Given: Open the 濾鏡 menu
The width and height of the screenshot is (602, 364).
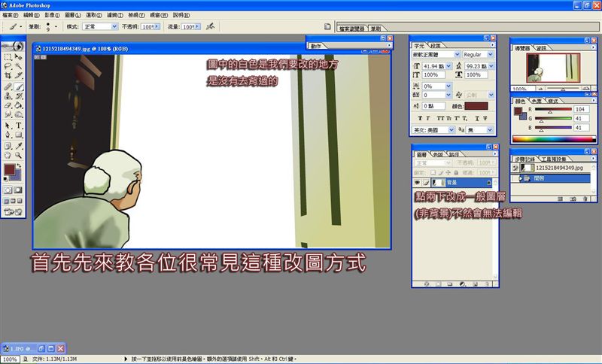Looking at the screenshot, I should tap(114, 15).
